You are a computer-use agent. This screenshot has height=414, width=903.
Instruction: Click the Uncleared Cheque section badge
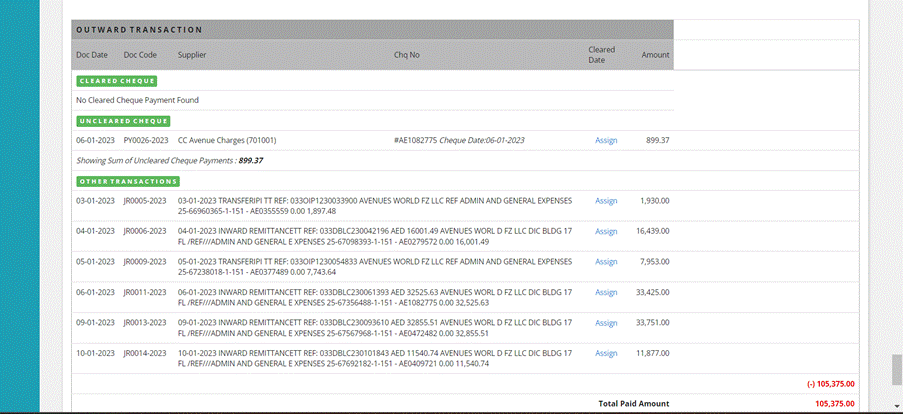122,121
